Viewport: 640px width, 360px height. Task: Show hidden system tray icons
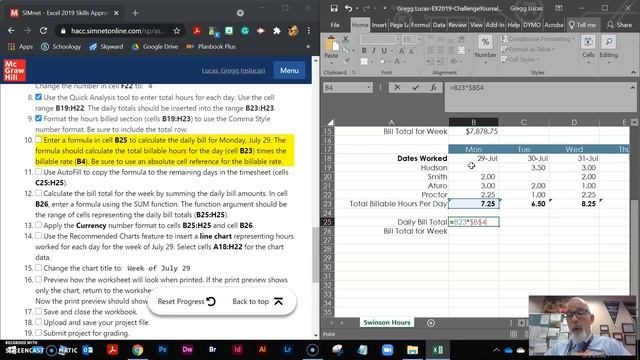(x=496, y=350)
